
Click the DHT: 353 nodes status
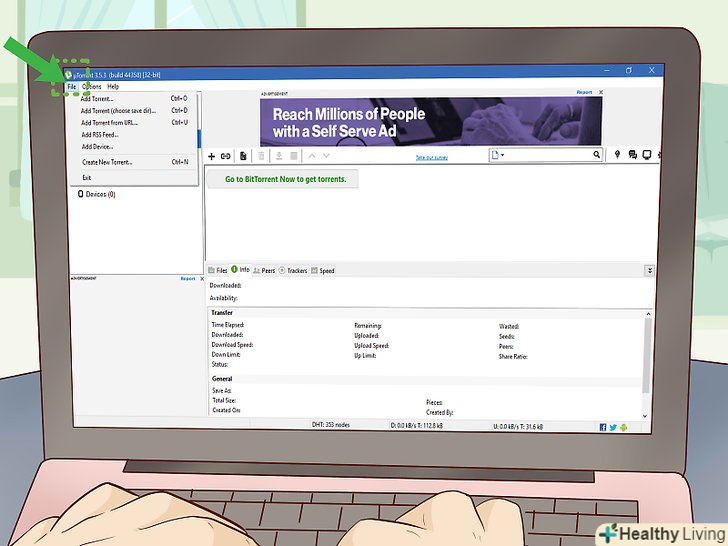pyautogui.click(x=331, y=425)
